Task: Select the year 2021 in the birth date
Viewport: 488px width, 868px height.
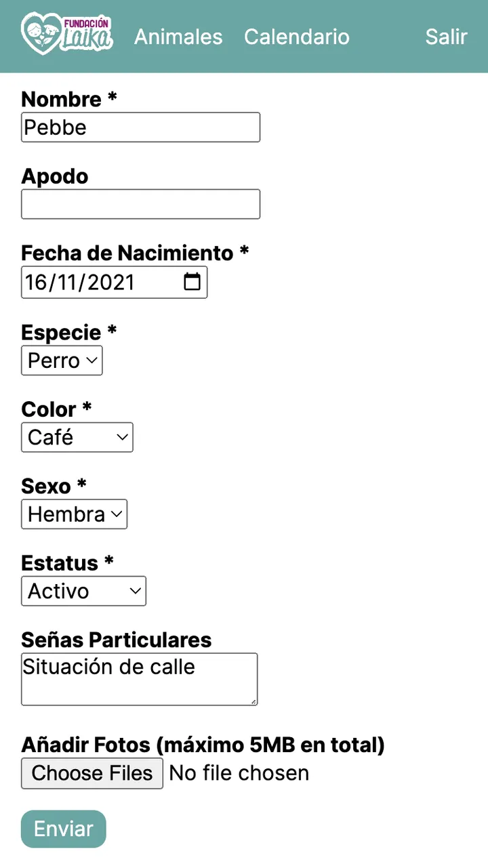Action: pyautogui.click(x=111, y=283)
